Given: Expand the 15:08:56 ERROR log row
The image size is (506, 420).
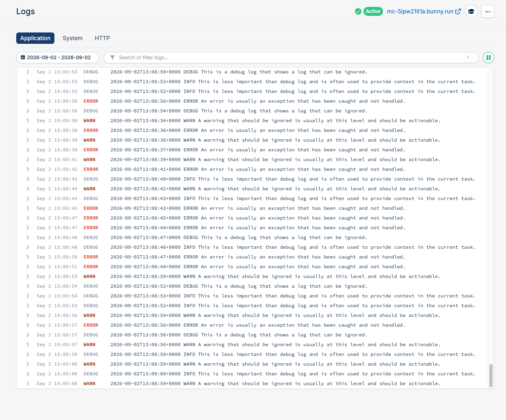Looking at the screenshot, I should (x=28, y=101).
